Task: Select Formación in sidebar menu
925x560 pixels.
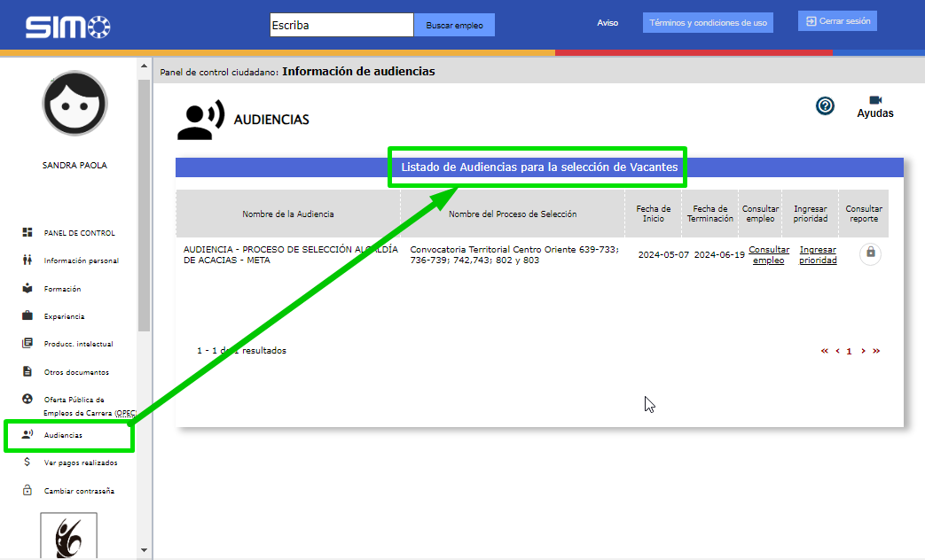Action: pyautogui.click(x=62, y=289)
